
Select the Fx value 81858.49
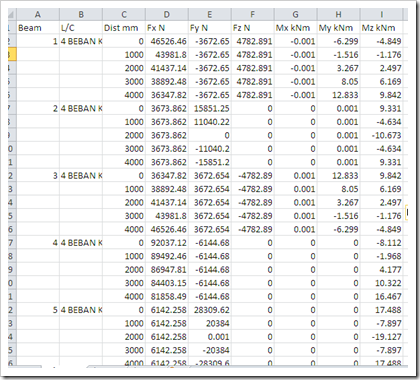(x=167, y=297)
